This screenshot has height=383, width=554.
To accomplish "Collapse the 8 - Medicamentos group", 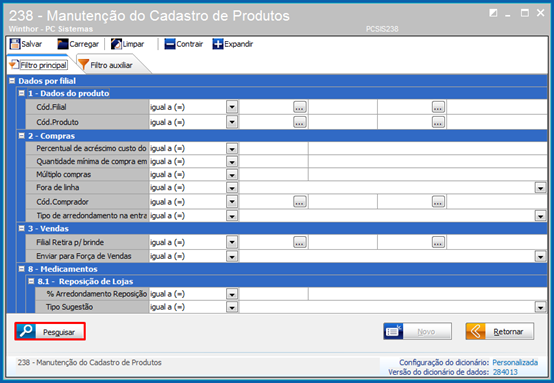I will [22, 269].
